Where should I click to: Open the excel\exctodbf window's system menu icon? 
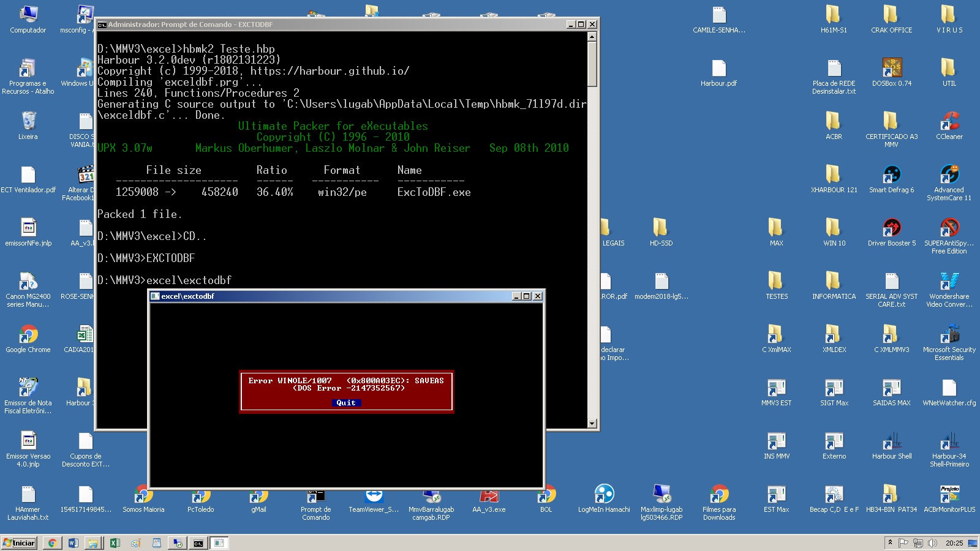click(x=155, y=296)
